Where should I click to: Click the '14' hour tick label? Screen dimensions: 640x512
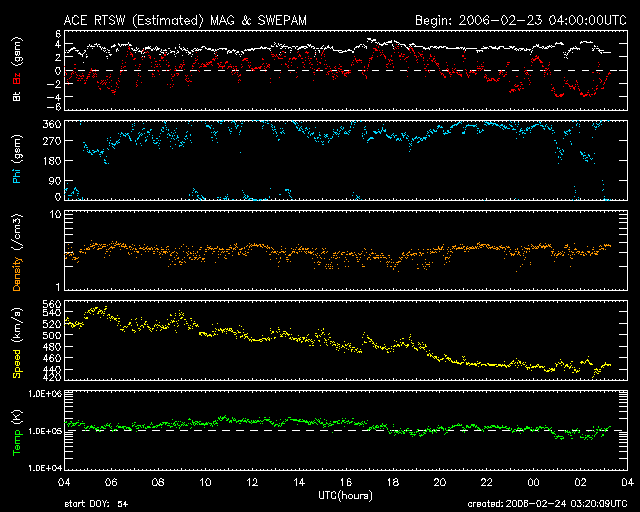(299, 482)
